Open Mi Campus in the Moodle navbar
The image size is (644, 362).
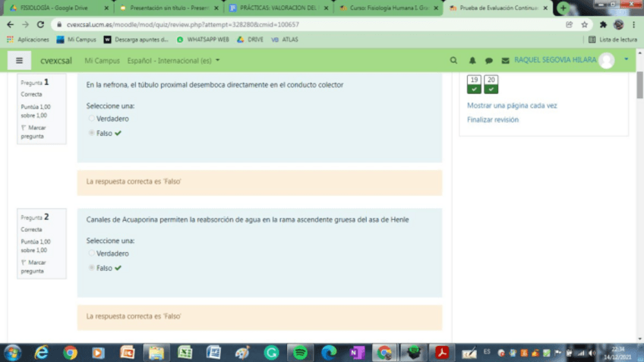[x=102, y=61]
